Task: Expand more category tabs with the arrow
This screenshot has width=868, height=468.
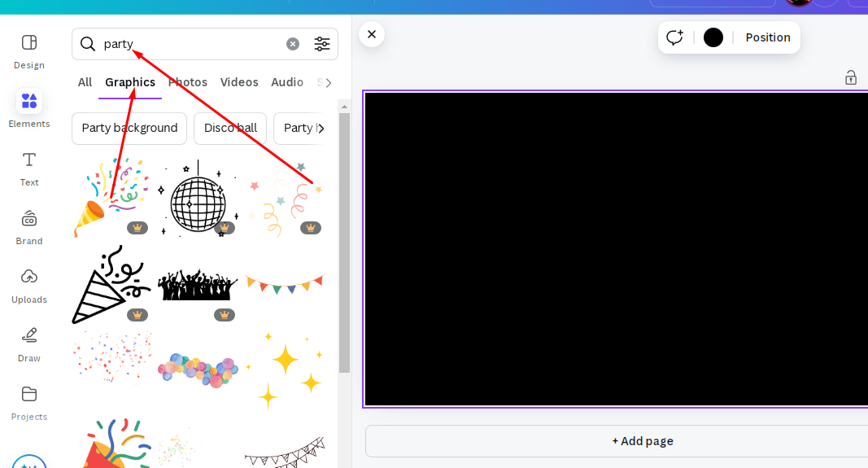Action: pos(329,82)
